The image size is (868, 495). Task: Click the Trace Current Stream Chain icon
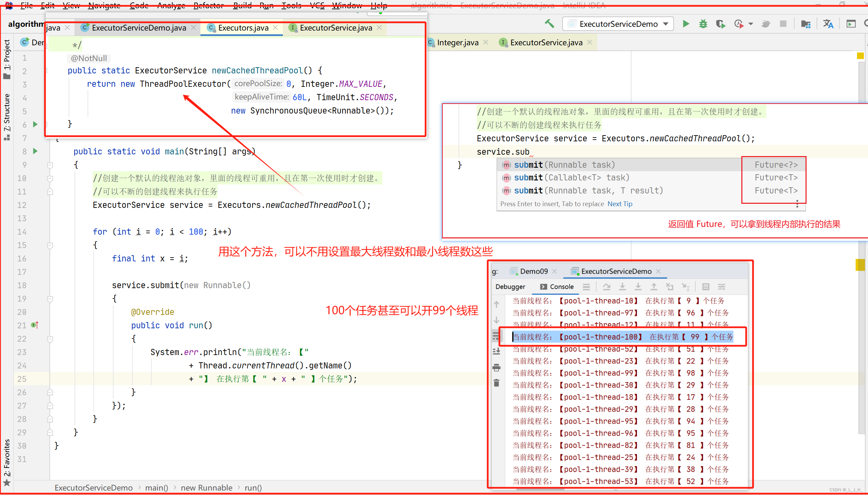click(722, 287)
